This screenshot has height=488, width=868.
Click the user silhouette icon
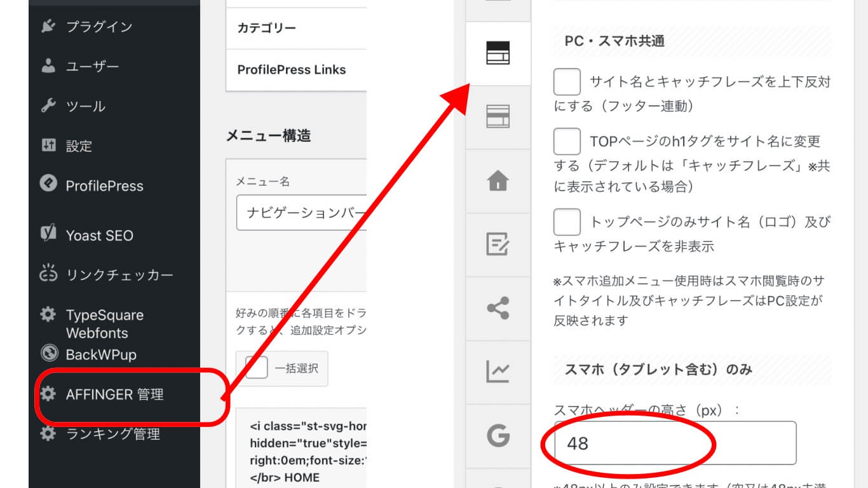tap(48, 65)
